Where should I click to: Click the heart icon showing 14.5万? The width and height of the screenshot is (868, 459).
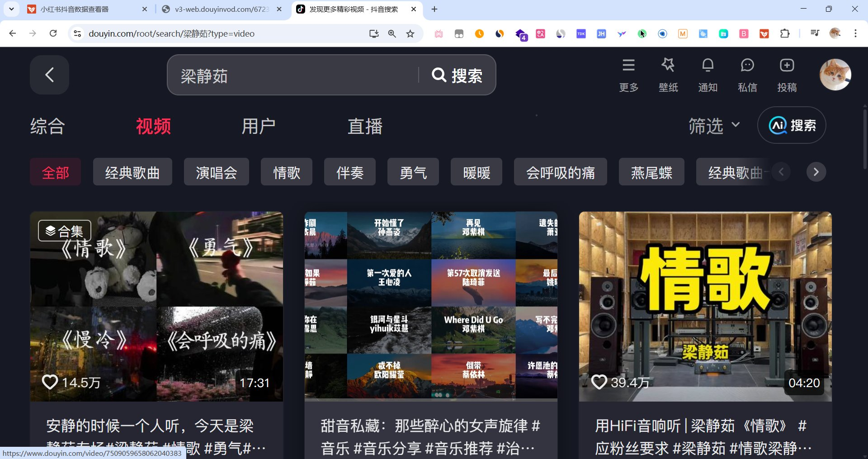coord(50,382)
